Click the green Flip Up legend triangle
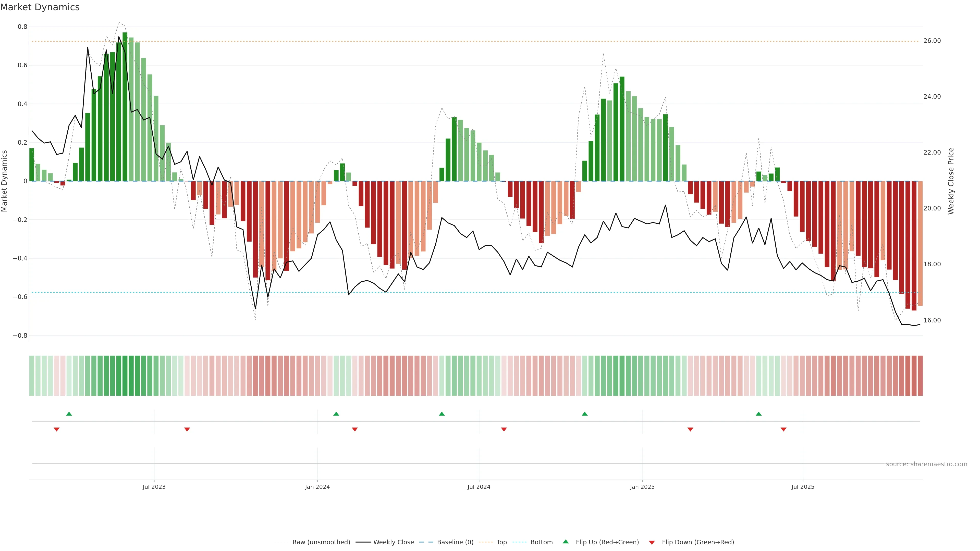Screen dimensions: 980x551 pyautogui.click(x=566, y=542)
